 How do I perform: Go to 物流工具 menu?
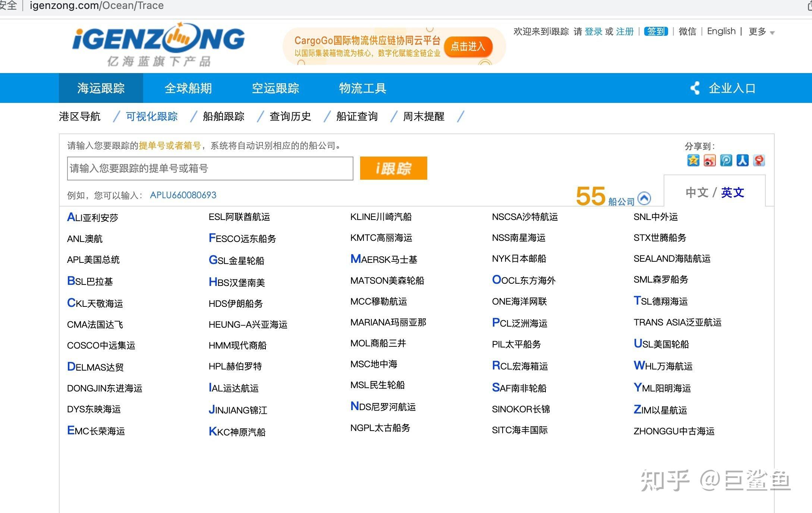[x=362, y=88]
